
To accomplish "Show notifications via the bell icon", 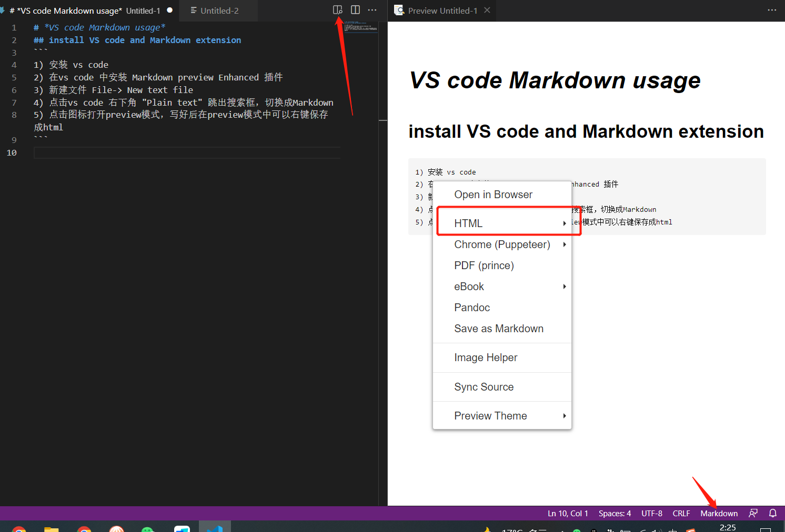I will pos(773,513).
